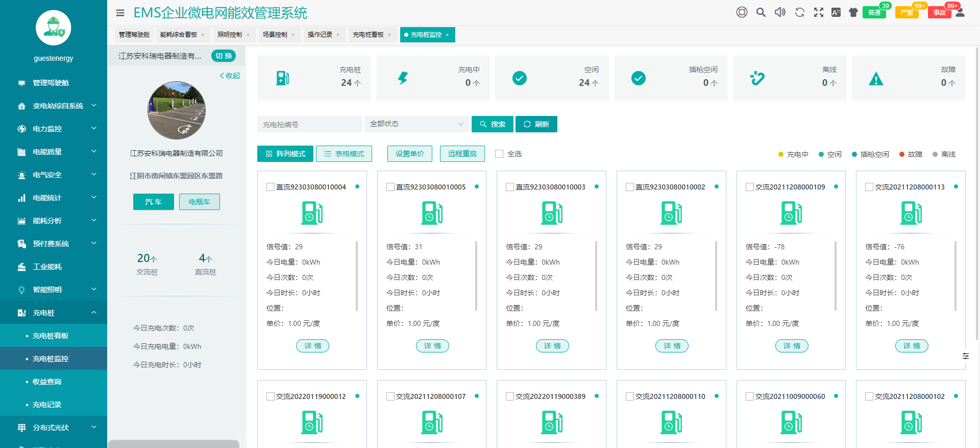
Task: Open the user profile icon
Action: pos(960,12)
